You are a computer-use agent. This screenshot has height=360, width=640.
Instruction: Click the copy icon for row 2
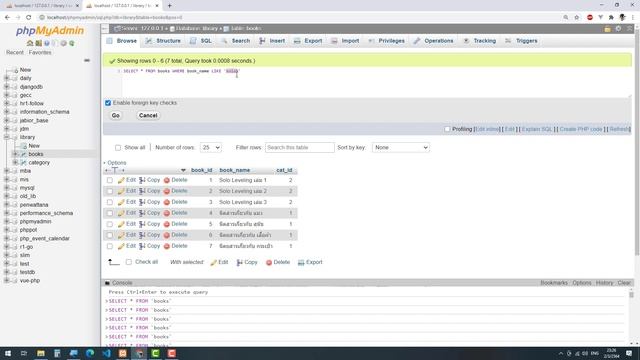click(142, 191)
